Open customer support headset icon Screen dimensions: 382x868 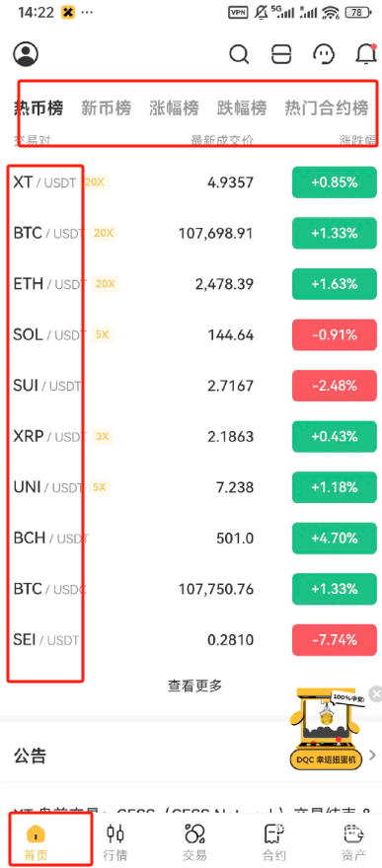tap(324, 54)
